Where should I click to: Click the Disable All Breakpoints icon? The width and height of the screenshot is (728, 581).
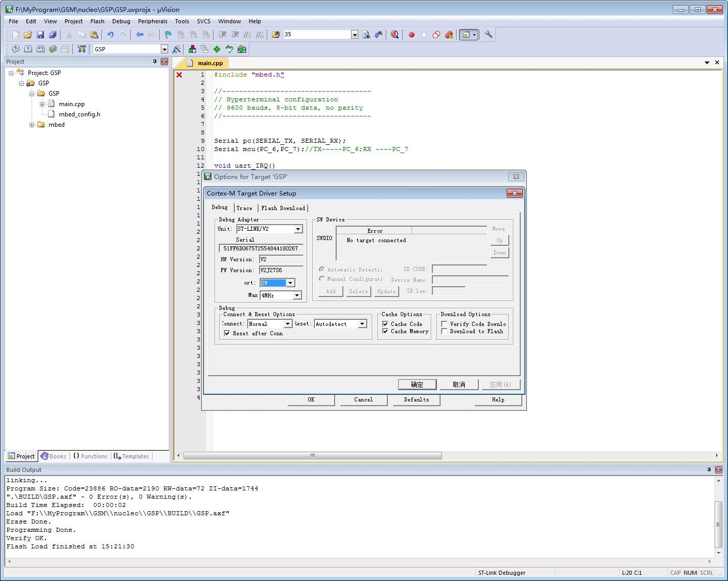coord(436,35)
